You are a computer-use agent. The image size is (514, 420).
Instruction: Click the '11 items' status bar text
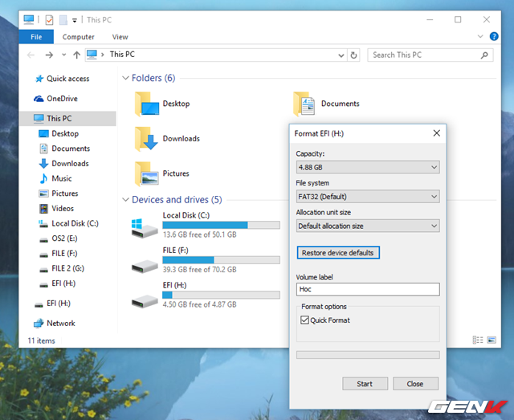(41, 340)
